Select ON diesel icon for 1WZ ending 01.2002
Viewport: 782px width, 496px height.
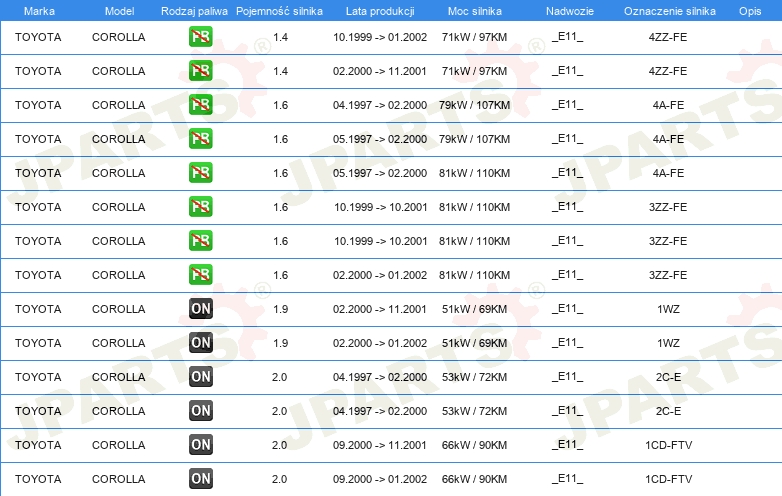[x=201, y=343]
